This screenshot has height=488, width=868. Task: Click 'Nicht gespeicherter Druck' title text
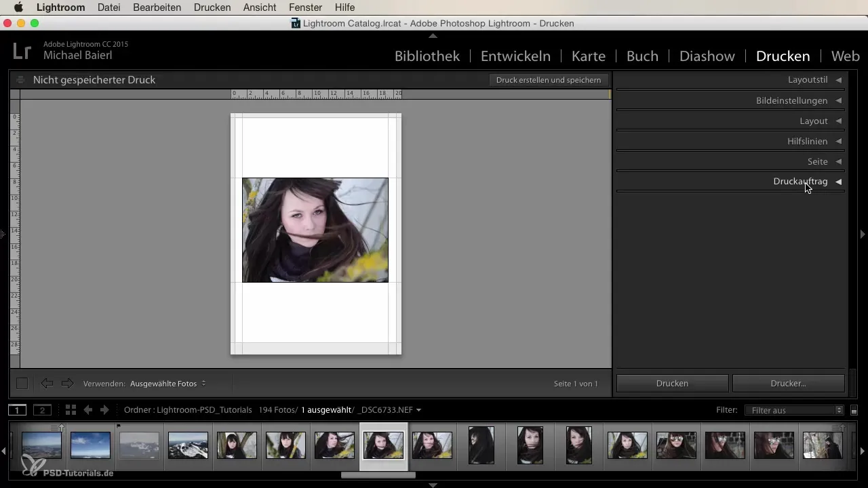[x=94, y=79]
